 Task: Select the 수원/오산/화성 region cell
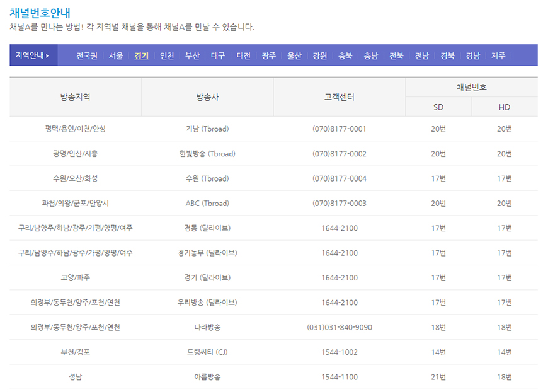click(x=75, y=178)
